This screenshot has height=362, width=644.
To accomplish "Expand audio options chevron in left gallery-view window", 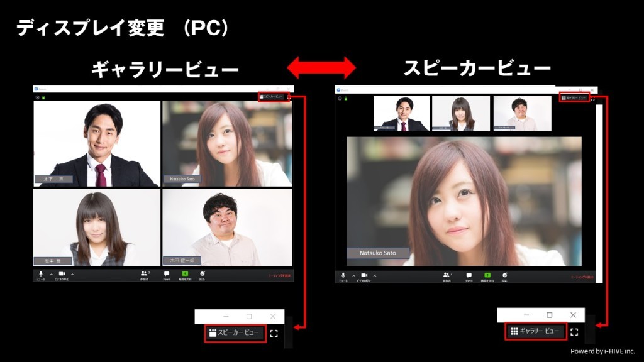I will [x=51, y=274].
